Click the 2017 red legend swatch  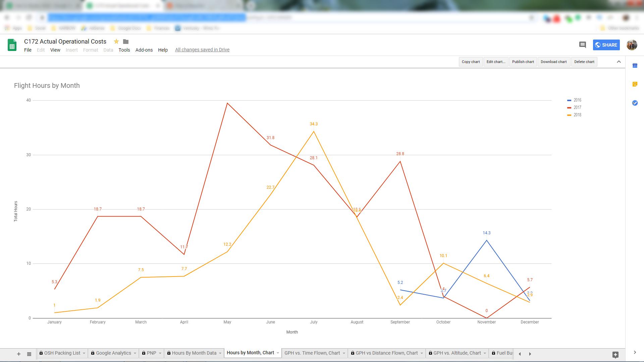pos(569,108)
